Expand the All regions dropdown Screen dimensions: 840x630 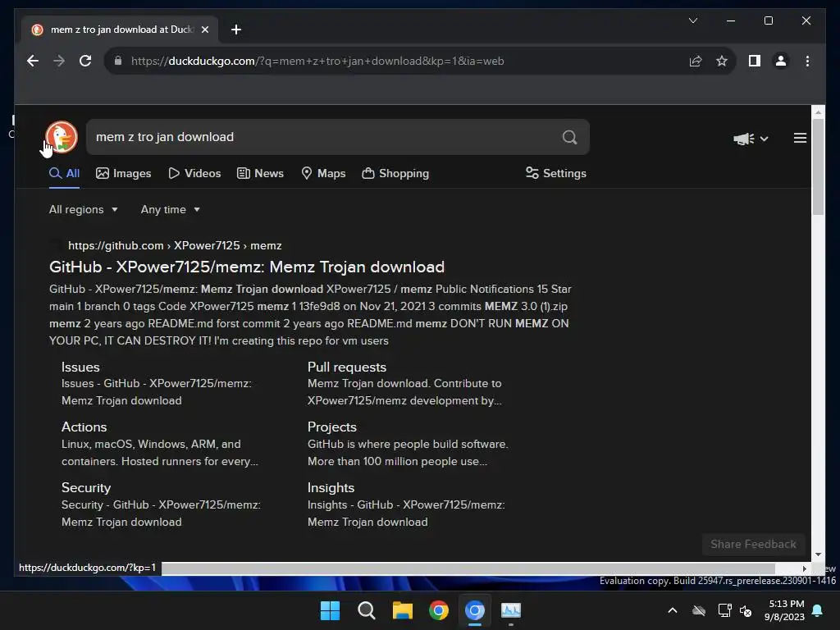click(x=83, y=209)
